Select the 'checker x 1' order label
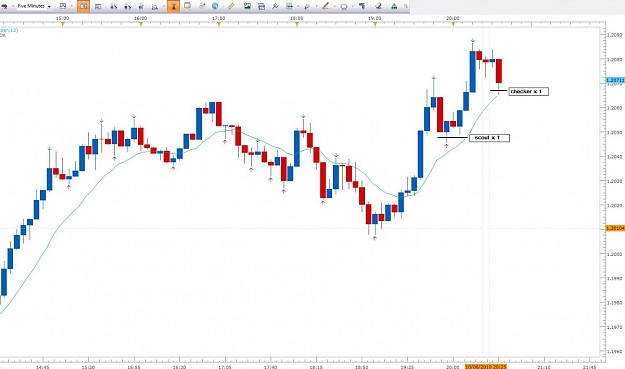 [x=529, y=92]
